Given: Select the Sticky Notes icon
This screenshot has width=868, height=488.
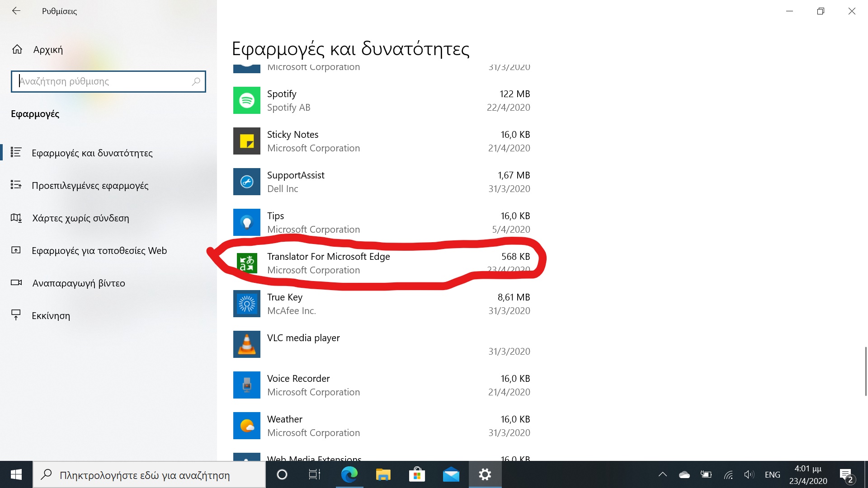Looking at the screenshot, I should tap(246, 141).
